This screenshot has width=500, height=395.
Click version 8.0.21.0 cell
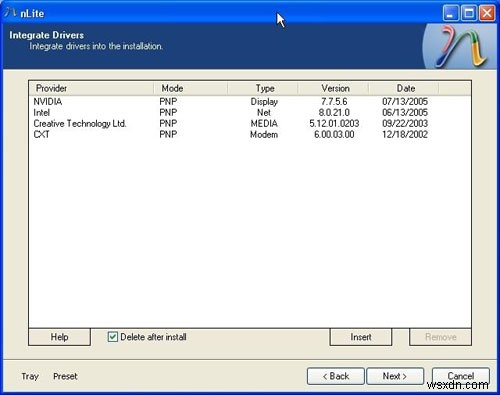(x=334, y=112)
